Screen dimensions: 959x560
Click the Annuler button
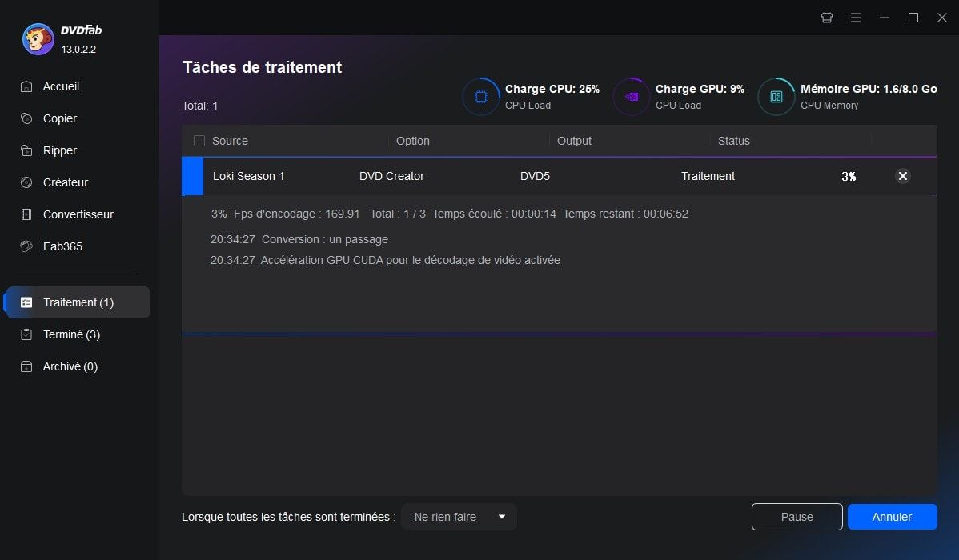tap(893, 517)
